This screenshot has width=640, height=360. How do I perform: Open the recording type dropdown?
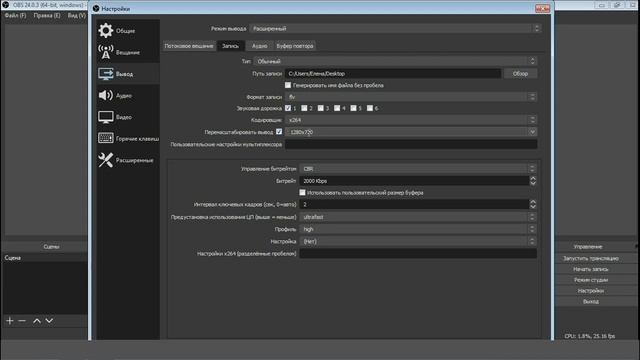point(395,61)
